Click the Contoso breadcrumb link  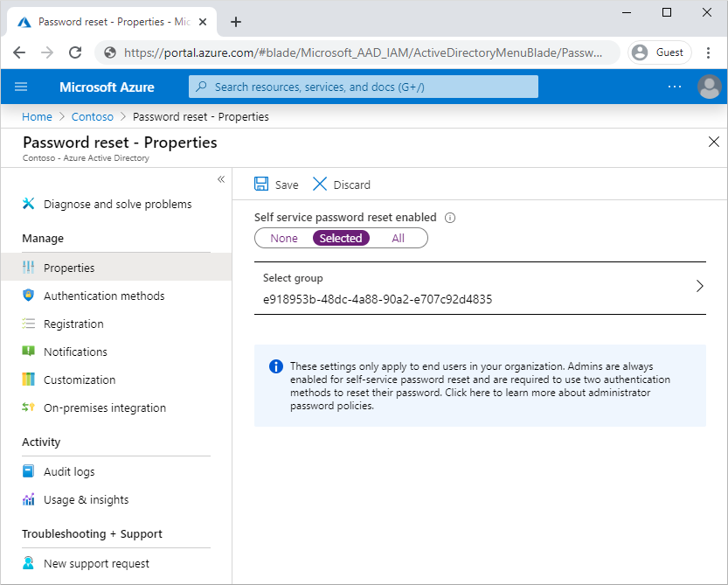[93, 116]
